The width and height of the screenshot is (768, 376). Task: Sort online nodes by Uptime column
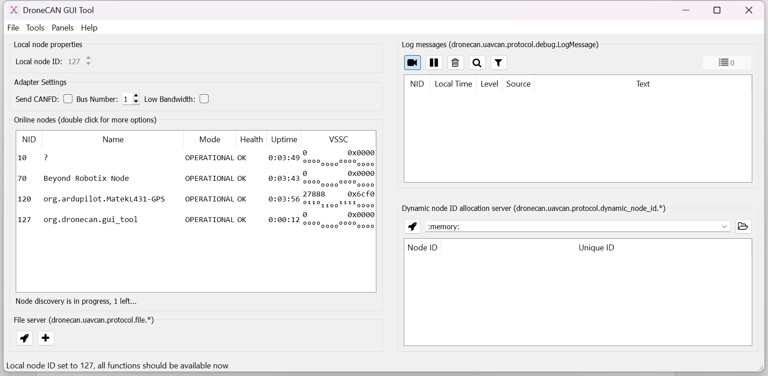[x=284, y=140]
